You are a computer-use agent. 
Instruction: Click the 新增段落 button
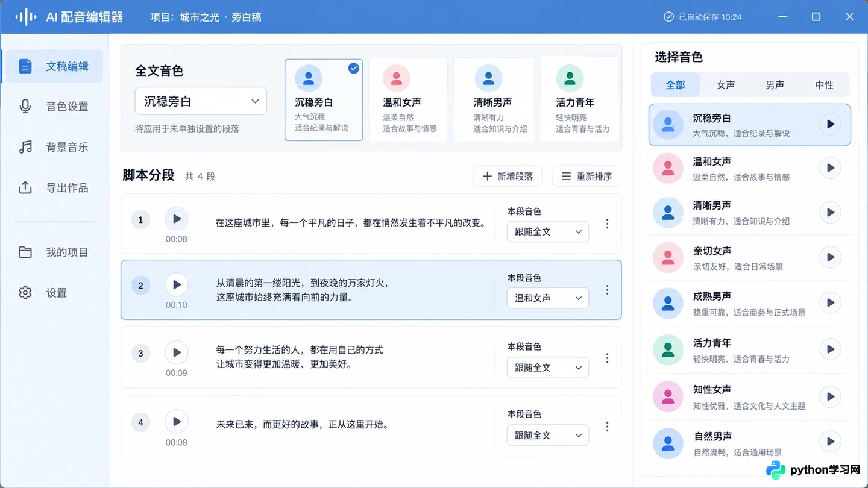pyautogui.click(x=508, y=176)
